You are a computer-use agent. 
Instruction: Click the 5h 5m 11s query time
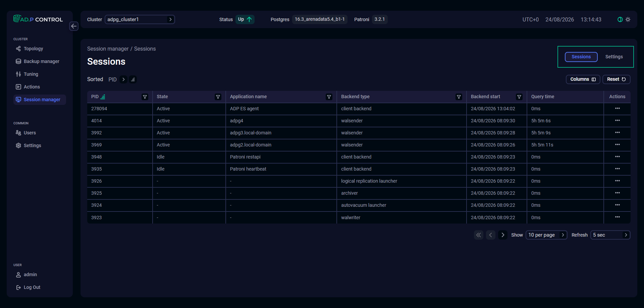coord(542,145)
